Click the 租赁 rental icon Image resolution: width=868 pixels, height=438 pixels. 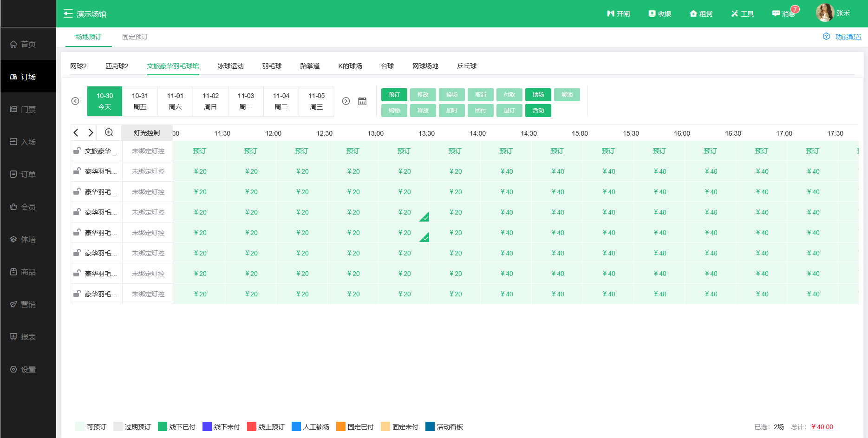pos(693,14)
